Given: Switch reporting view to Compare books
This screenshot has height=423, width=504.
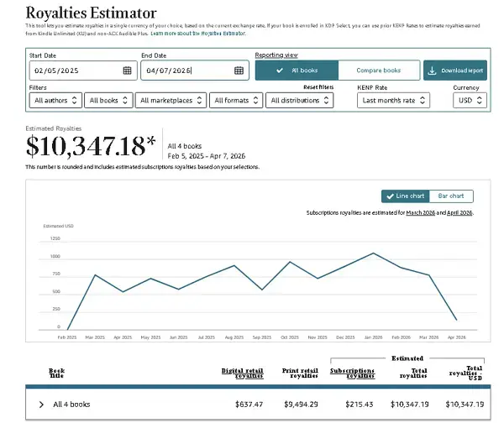Looking at the screenshot, I should [378, 70].
